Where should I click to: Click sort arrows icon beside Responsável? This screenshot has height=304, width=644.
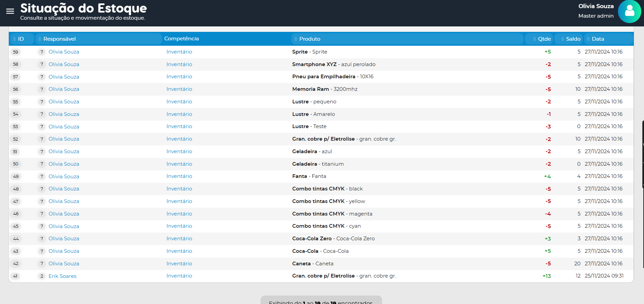pyautogui.click(x=40, y=39)
